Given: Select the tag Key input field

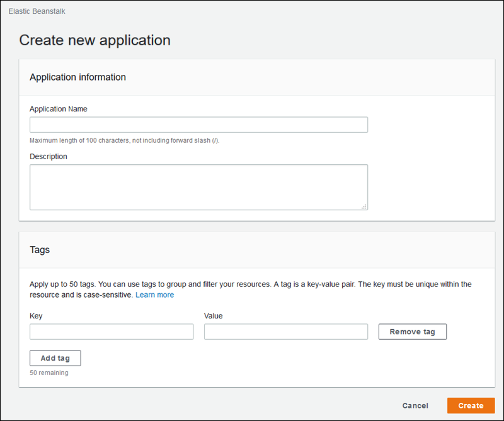Looking at the screenshot, I should tap(112, 332).
